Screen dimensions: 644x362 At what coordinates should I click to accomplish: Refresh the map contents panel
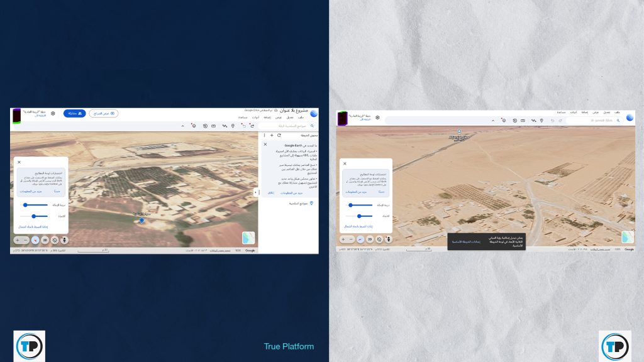279,135
